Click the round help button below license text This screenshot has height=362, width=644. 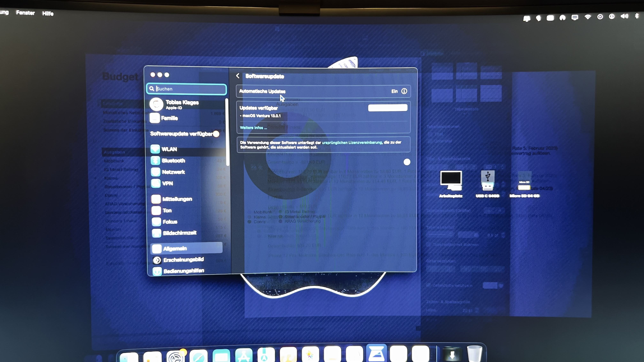407,162
